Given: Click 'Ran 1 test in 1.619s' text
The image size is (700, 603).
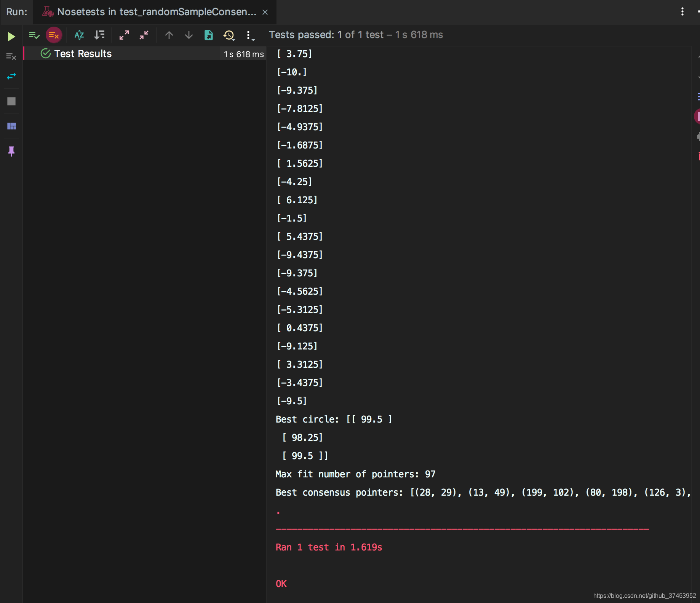Looking at the screenshot, I should pyautogui.click(x=329, y=547).
